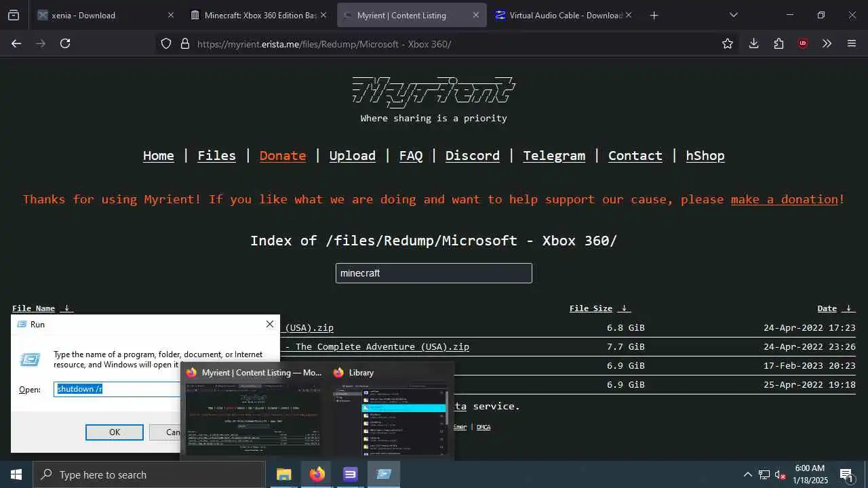Follow the 'make a donation' link

click(x=785, y=199)
